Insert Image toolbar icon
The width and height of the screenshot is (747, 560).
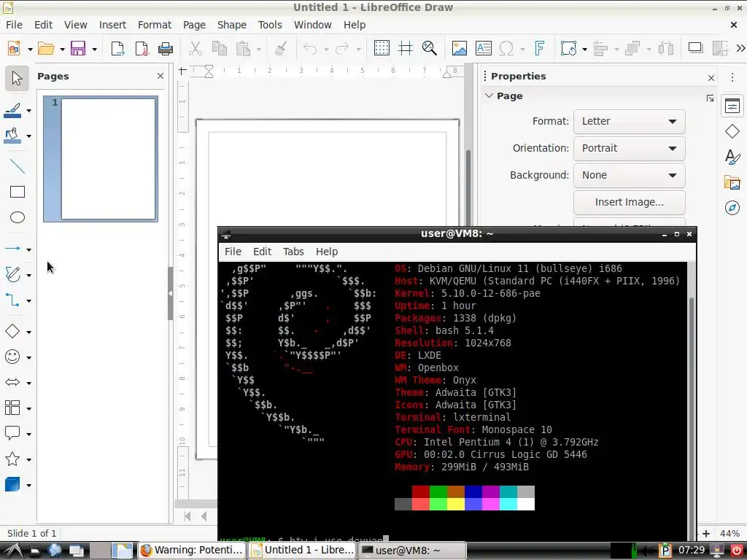click(x=460, y=48)
